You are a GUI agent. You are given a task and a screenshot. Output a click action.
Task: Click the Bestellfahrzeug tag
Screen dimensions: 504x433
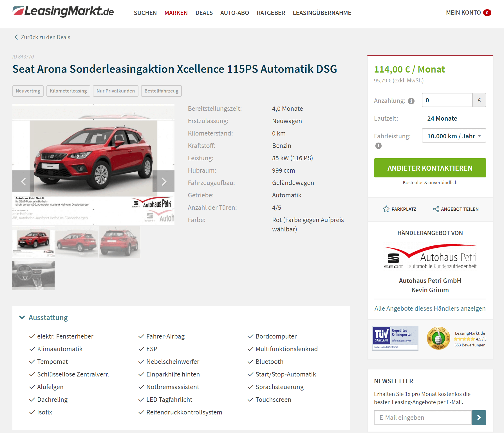[162, 91]
